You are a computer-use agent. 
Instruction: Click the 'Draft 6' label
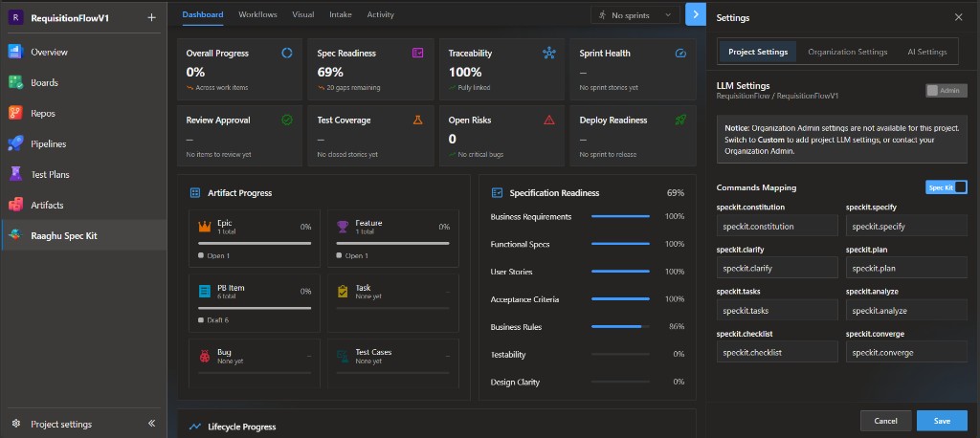[218, 320]
